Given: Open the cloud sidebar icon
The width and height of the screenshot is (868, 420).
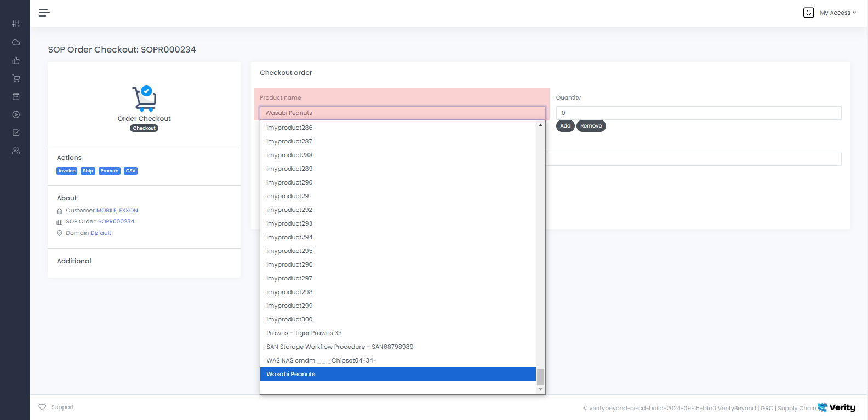Looking at the screenshot, I should (x=16, y=42).
